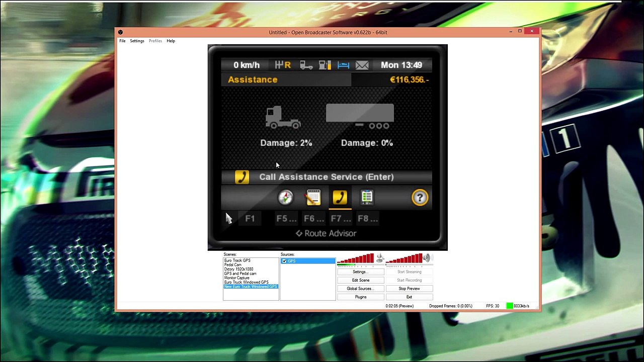The image size is (644, 362).
Task: Click the fuel pump icon
Action: coord(325,65)
